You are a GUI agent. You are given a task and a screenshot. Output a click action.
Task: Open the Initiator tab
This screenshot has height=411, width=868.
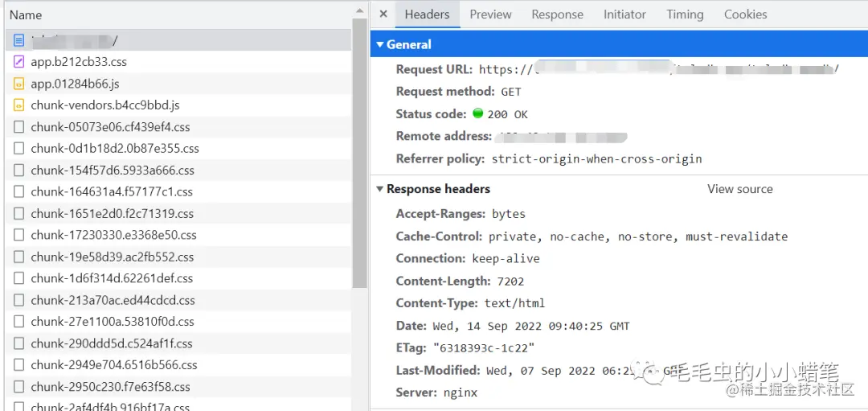pyautogui.click(x=624, y=14)
